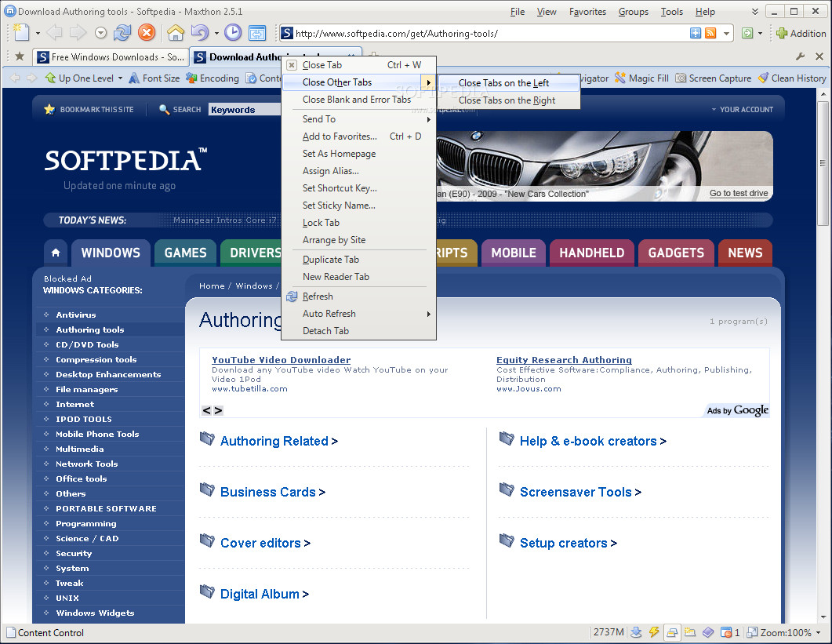Open tab bar wrench settings icon
Viewport: 832px width, 644px height.
(801, 56)
